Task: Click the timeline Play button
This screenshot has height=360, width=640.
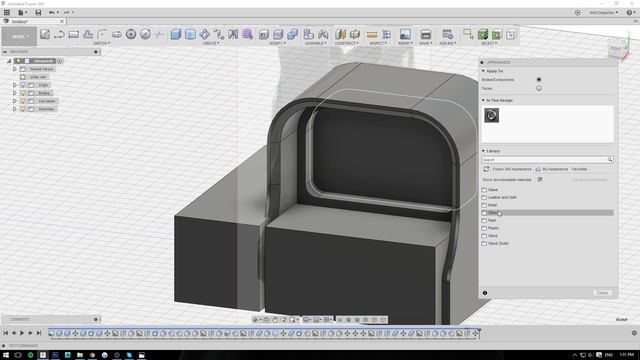Action: 22,333
